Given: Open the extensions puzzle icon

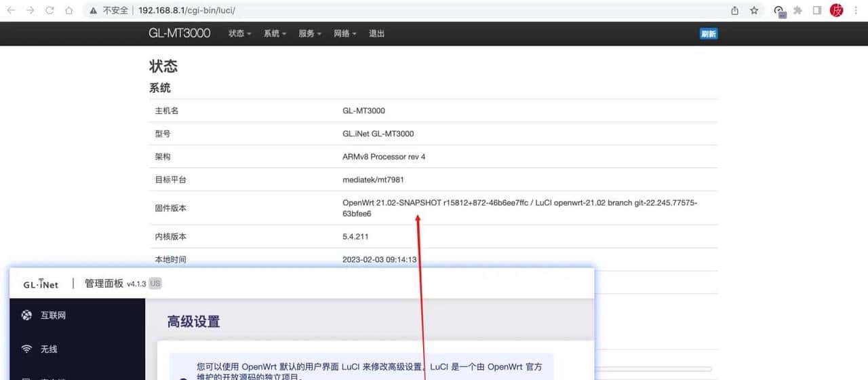Looking at the screenshot, I should 798,11.
